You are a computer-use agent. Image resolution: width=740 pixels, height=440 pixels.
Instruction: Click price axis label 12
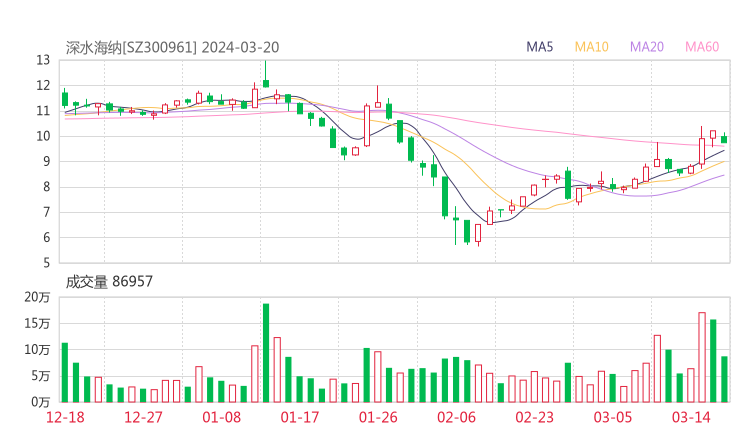[x=43, y=86]
